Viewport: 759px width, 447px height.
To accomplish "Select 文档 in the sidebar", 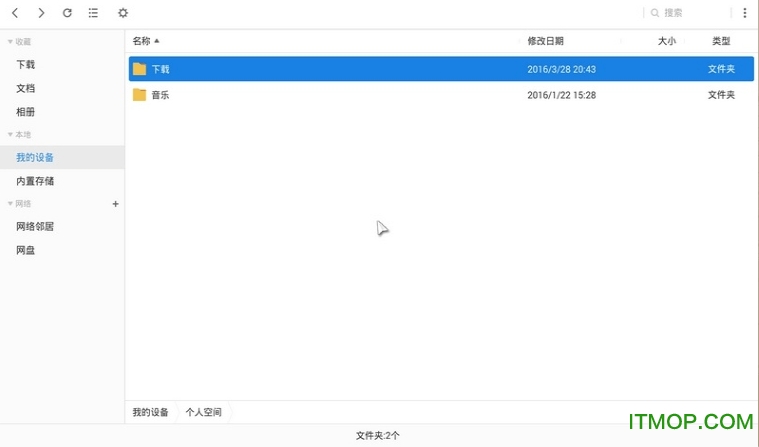I will tap(26, 89).
